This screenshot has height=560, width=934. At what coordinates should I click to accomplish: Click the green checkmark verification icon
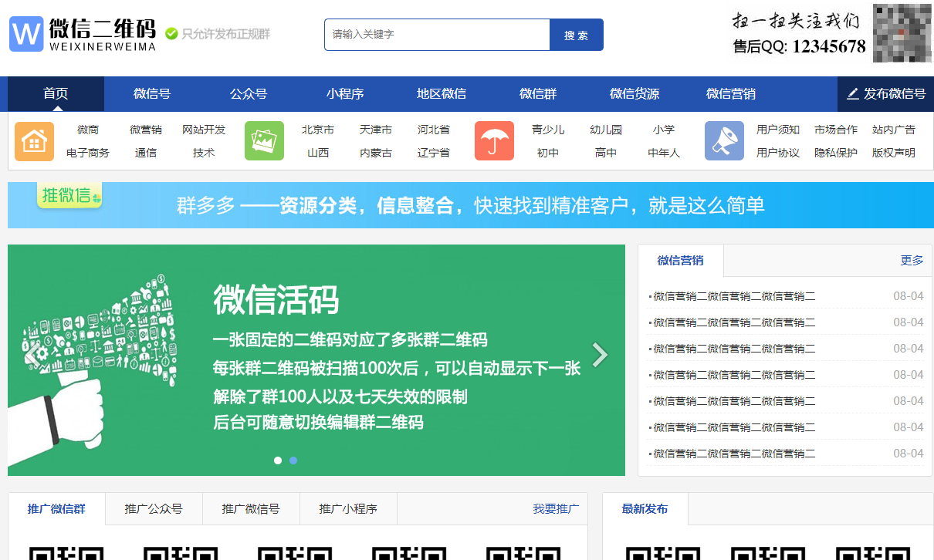tap(171, 34)
